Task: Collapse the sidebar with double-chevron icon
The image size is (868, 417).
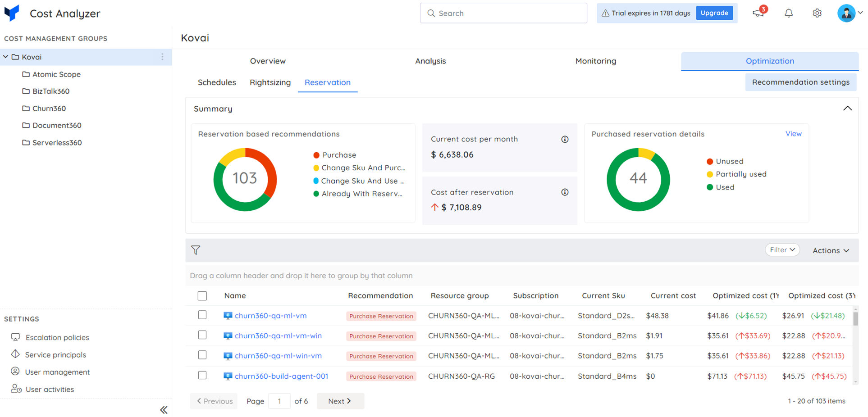Action: click(x=164, y=410)
